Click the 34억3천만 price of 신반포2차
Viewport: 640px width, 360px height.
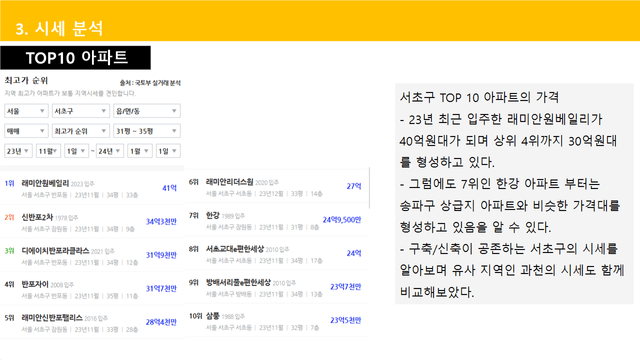click(161, 222)
